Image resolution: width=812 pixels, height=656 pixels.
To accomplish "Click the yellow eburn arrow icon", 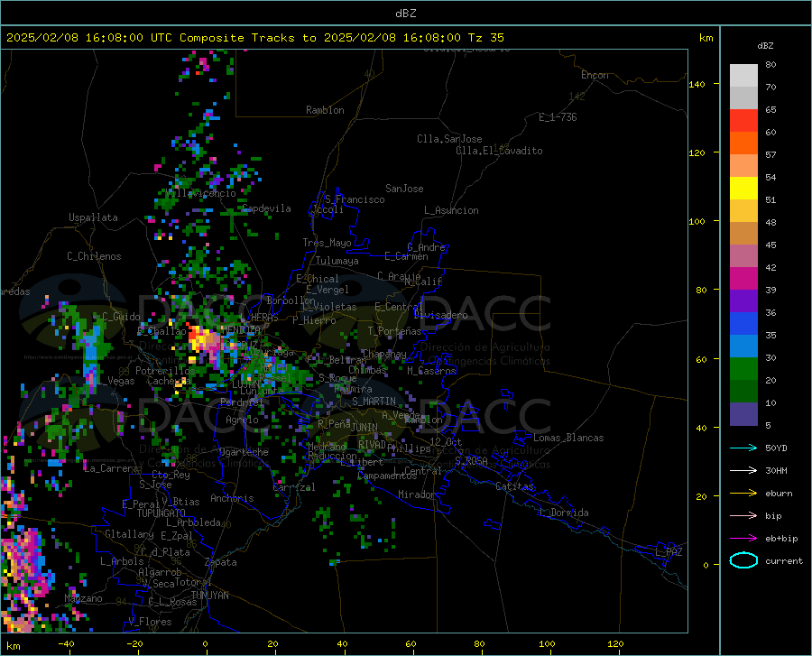I will (x=743, y=493).
